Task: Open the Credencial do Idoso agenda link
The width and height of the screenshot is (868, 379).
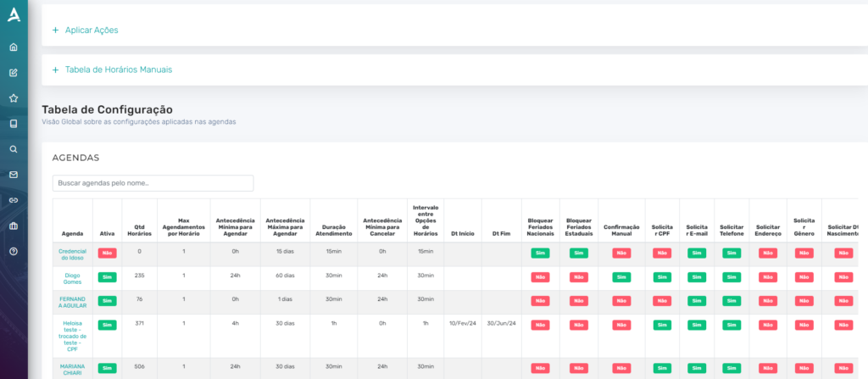Action: point(73,254)
